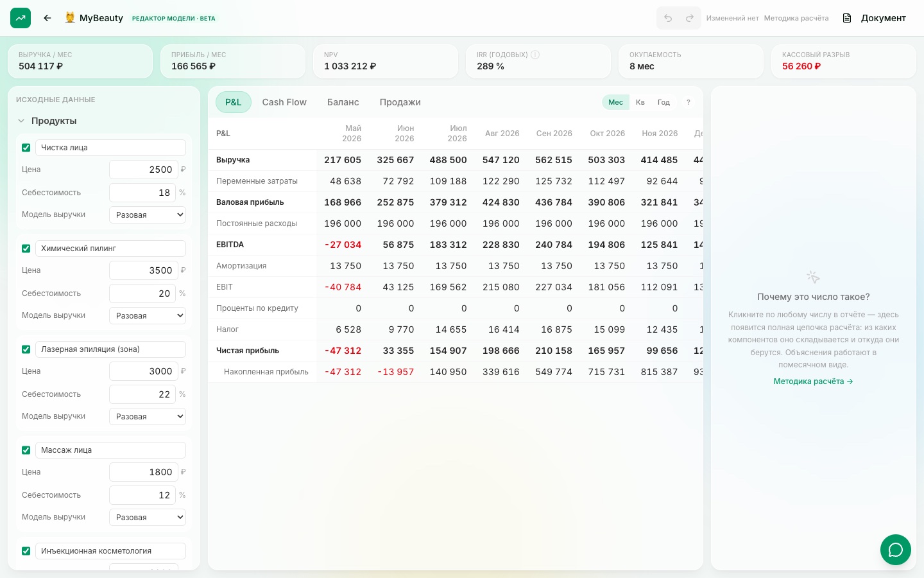Screen dimensions: 924x578
Task: Switch to the Cash Flow tab
Action: 284,102
